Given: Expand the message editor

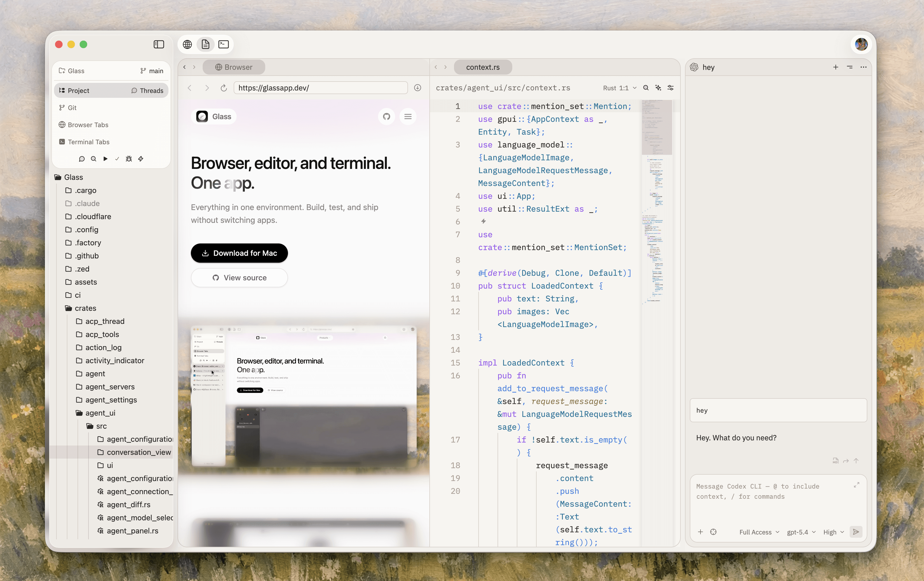Looking at the screenshot, I should pos(856,485).
